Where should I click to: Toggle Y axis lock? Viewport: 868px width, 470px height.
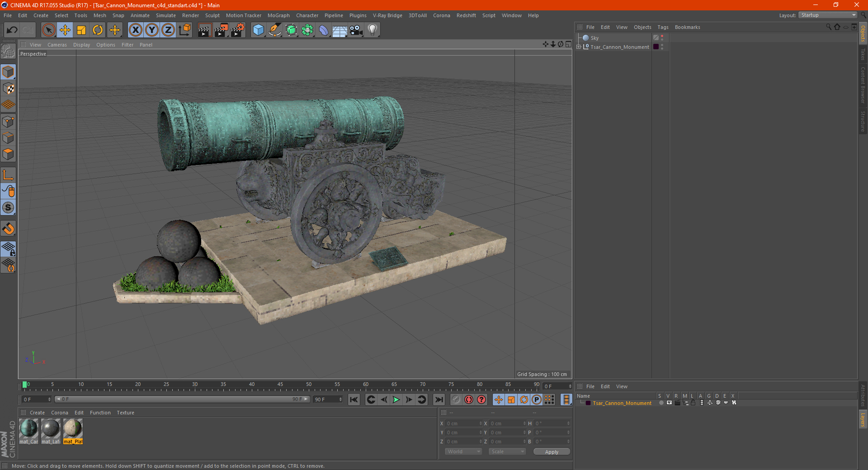152,30
